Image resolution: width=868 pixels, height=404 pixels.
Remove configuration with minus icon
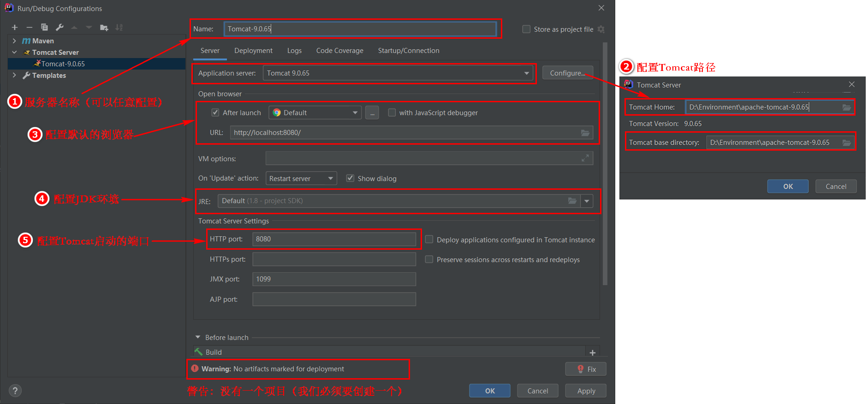(30, 28)
